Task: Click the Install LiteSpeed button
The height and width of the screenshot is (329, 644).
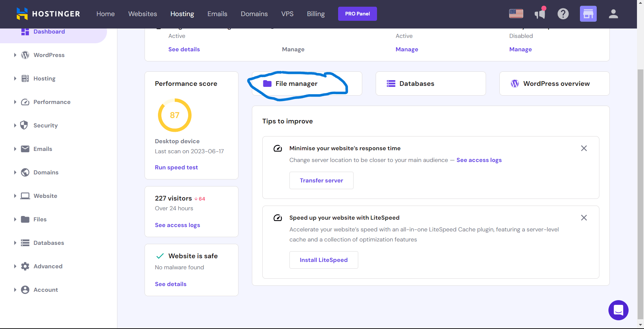Action: click(x=323, y=260)
